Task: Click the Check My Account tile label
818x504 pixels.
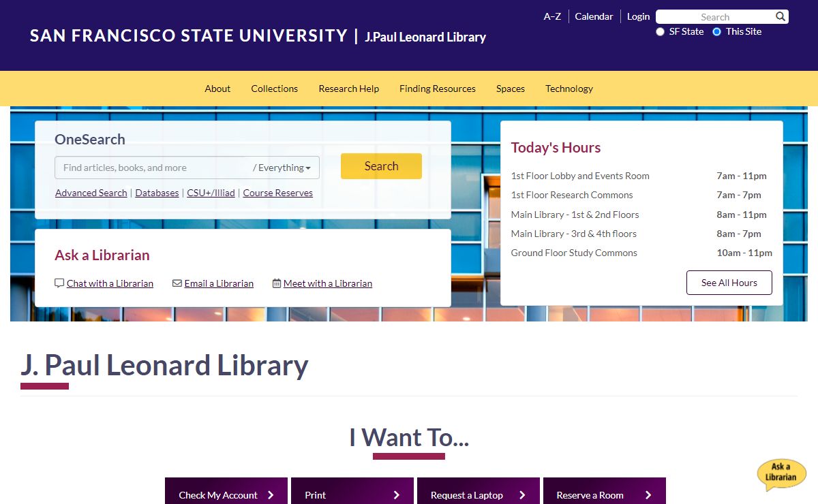Action: click(218, 495)
